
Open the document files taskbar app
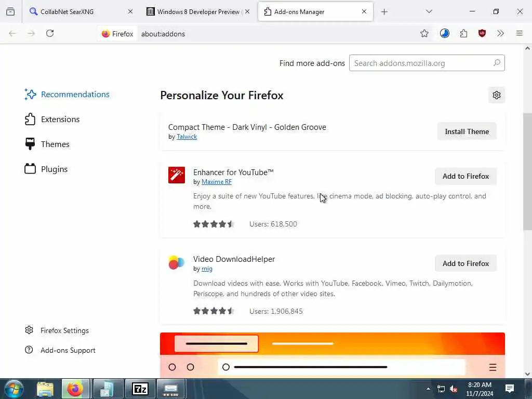(x=108, y=389)
